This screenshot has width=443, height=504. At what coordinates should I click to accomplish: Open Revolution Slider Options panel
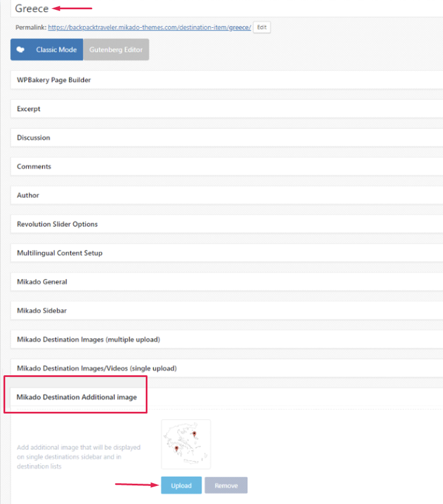(x=57, y=224)
